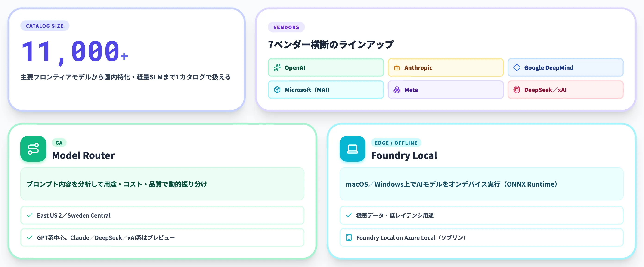This screenshot has height=267, width=644.
Task: Click the building icon beside Azure Local
Action: click(x=349, y=238)
